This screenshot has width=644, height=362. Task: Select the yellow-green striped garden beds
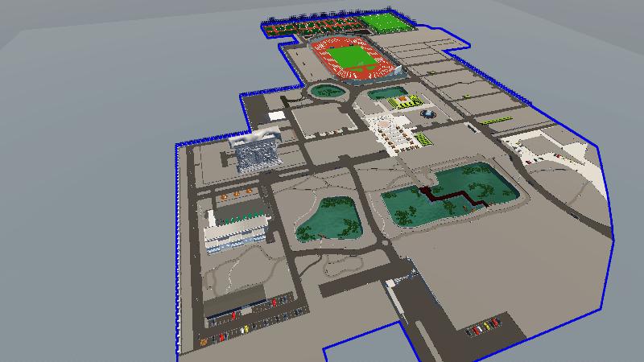click(402, 102)
